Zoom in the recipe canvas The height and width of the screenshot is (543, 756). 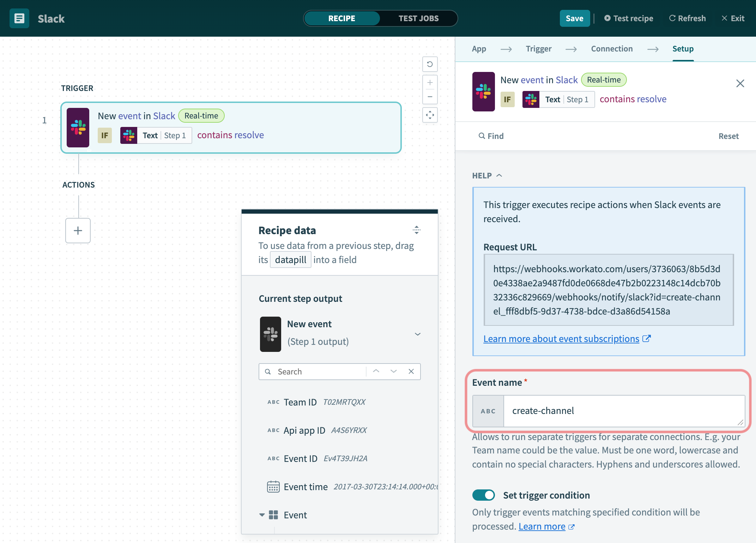(x=430, y=83)
